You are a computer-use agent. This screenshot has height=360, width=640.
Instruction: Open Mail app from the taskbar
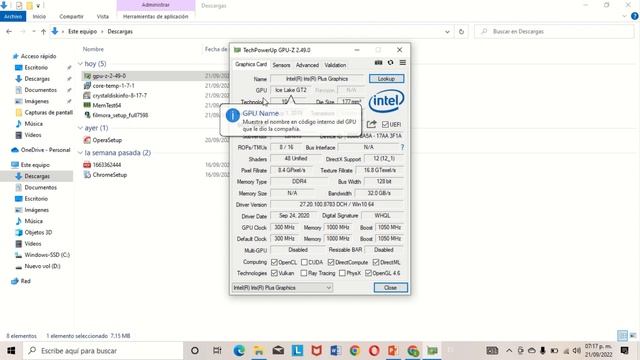[278, 351]
